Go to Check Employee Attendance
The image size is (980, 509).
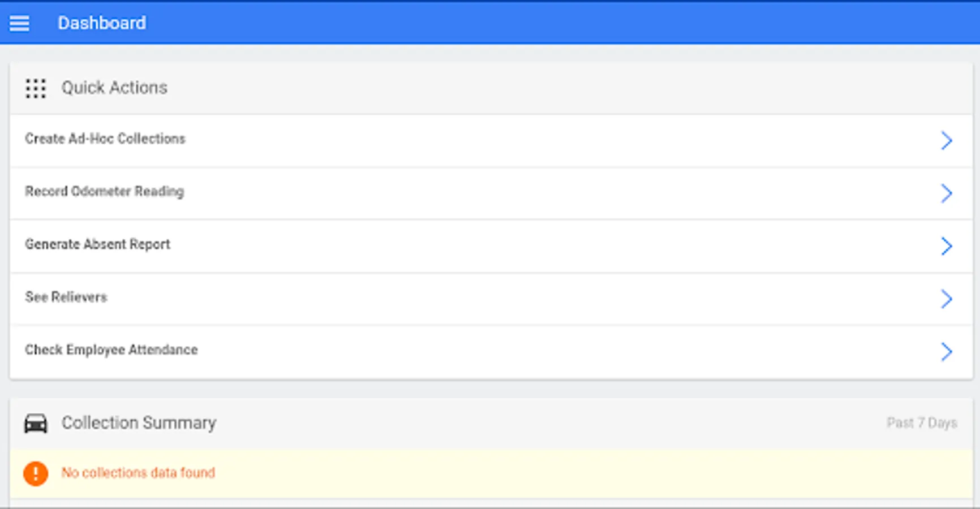click(x=111, y=350)
